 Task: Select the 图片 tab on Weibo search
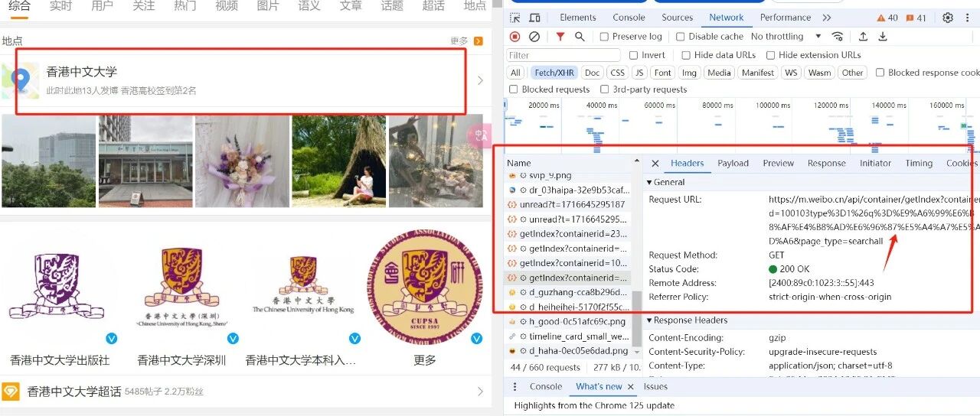pos(268,6)
